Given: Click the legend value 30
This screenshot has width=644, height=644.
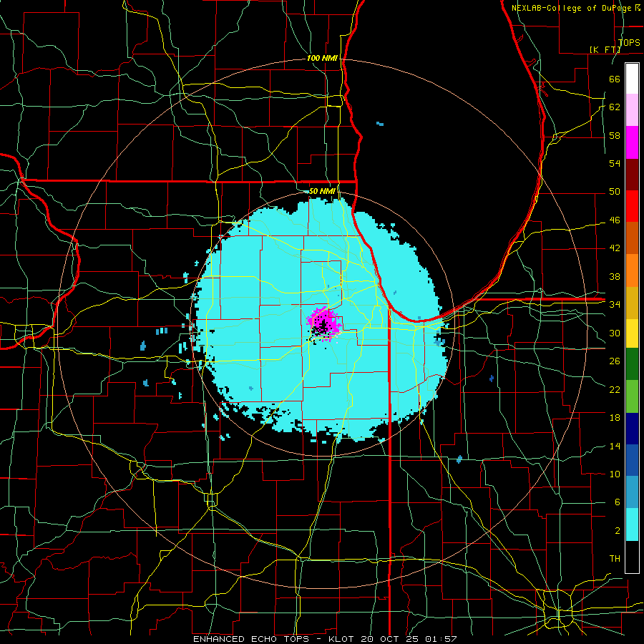Looking at the screenshot, I should [615, 333].
